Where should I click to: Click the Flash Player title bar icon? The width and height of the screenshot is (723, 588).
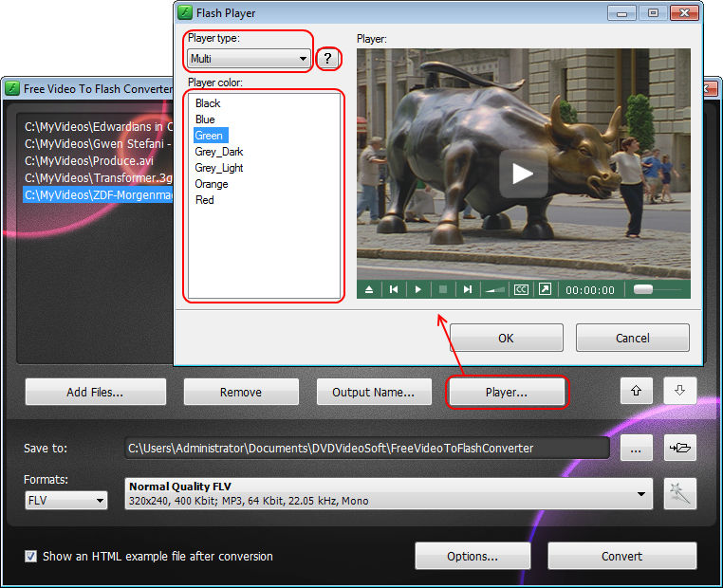[x=185, y=12]
